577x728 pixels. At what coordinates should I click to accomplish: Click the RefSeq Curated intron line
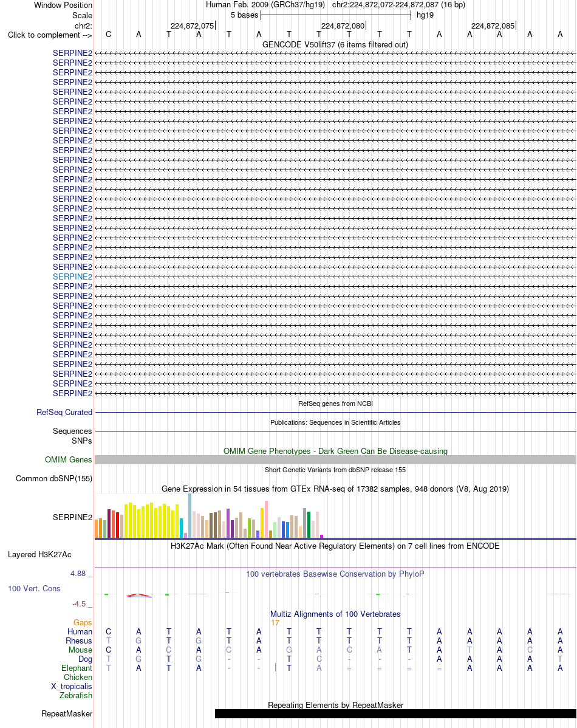(x=335, y=412)
